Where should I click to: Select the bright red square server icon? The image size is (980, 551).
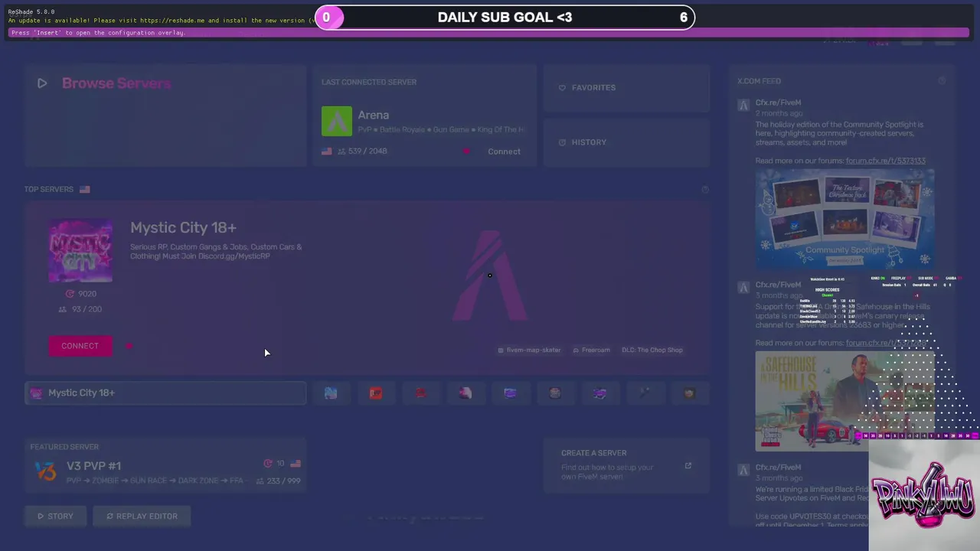coord(376,393)
